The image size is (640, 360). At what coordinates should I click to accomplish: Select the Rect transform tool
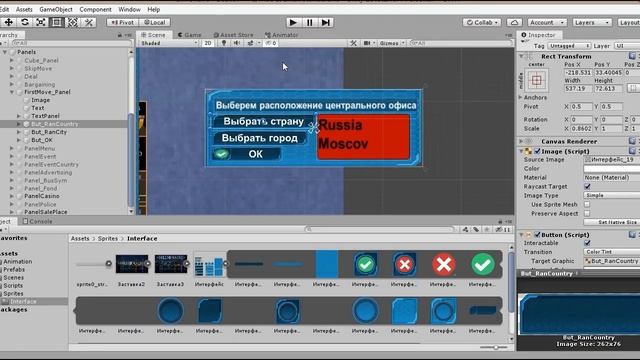[x=56, y=22]
